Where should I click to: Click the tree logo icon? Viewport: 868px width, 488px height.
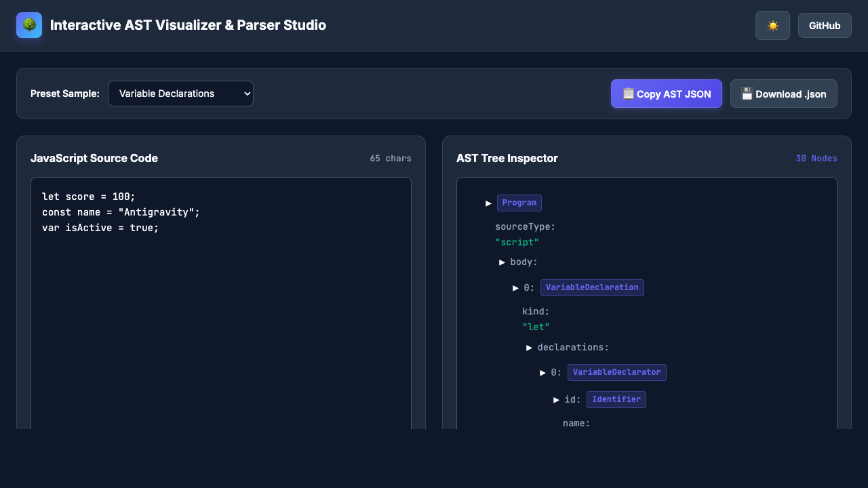pos(29,25)
